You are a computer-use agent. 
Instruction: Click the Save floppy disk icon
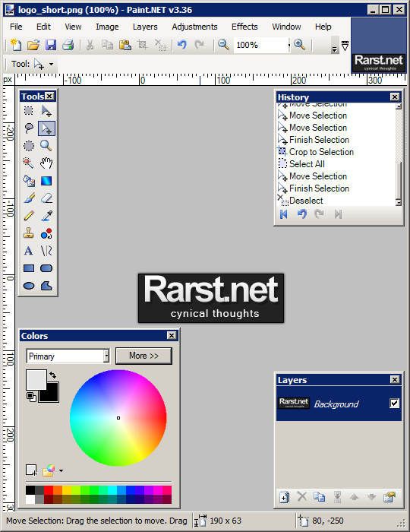(51, 45)
